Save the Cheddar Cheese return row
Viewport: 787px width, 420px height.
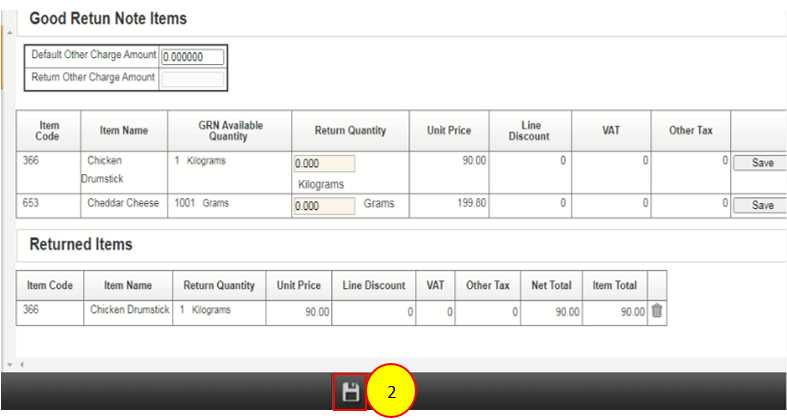click(761, 205)
